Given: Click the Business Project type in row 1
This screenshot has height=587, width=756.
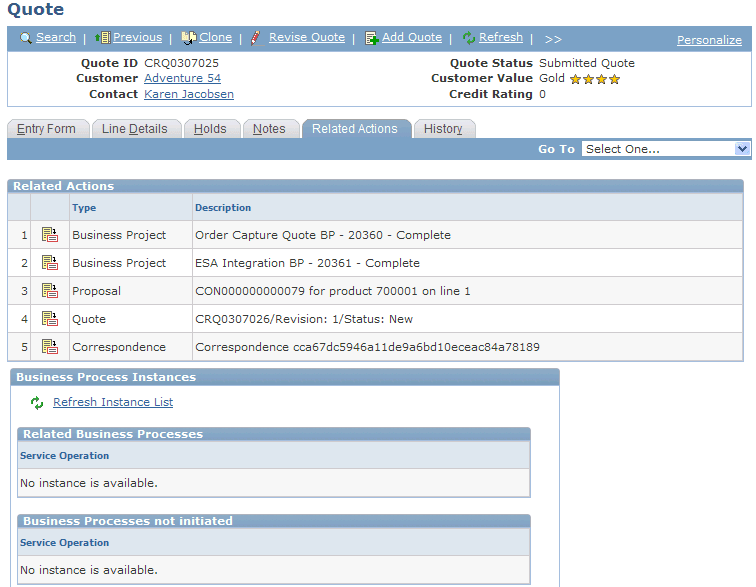Looking at the screenshot, I should click(x=119, y=235).
